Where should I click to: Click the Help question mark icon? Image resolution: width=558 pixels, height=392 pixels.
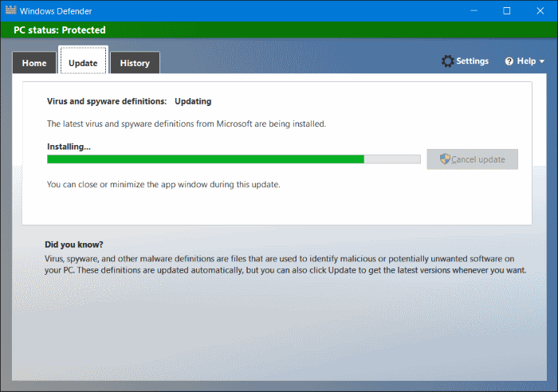pyautogui.click(x=509, y=61)
